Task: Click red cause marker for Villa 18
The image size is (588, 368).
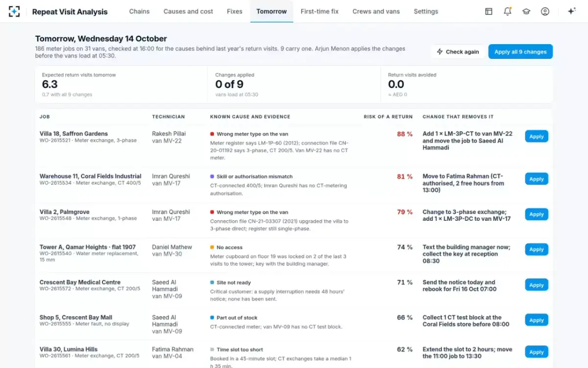Action: click(212, 134)
